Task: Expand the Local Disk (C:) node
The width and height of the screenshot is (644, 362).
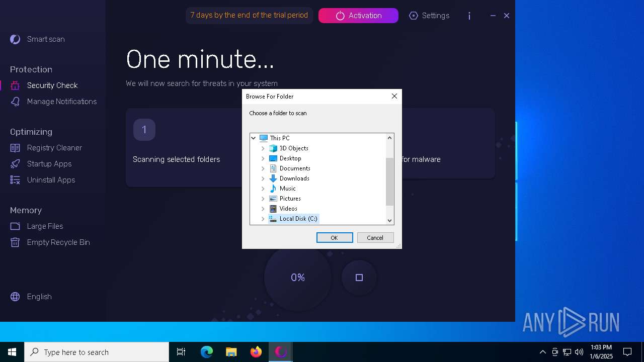Action: [x=263, y=219]
